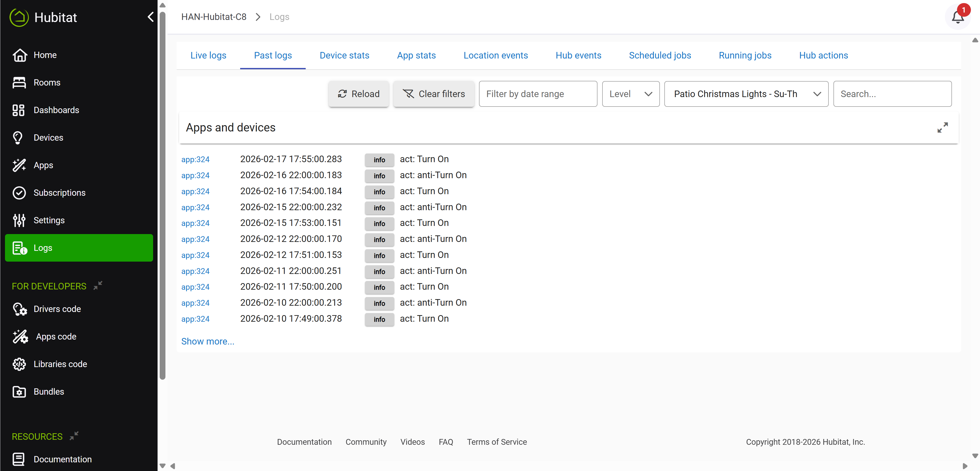Open the Rooms page
Viewport: 980px width, 471px height.
pyautogui.click(x=47, y=83)
